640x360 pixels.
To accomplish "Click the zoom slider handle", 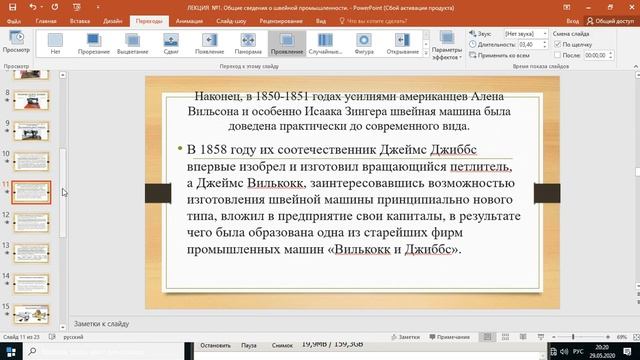I will click(x=573, y=337).
